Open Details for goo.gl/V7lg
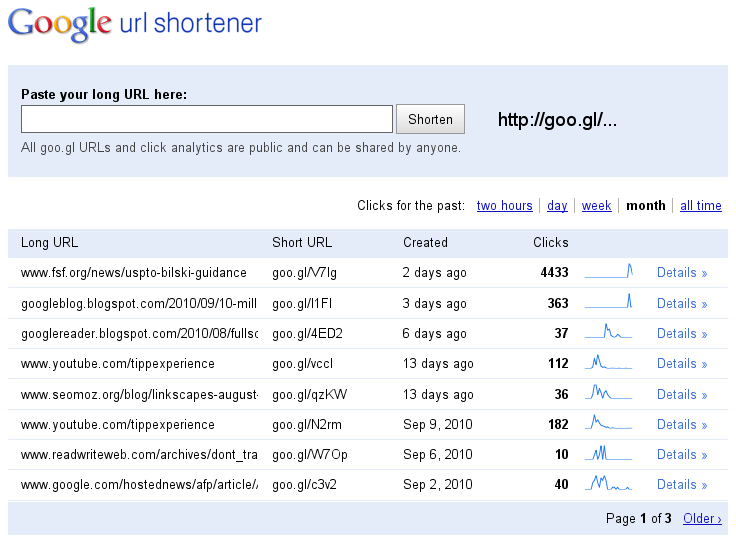736x544 pixels. tap(681, 273)
